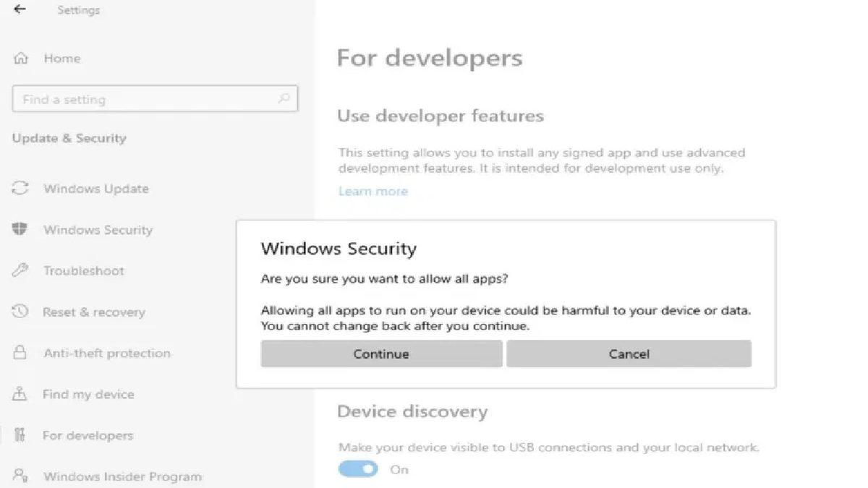Click the Reset & recovery icon
The image size is (868, 488).
point(19,312)
